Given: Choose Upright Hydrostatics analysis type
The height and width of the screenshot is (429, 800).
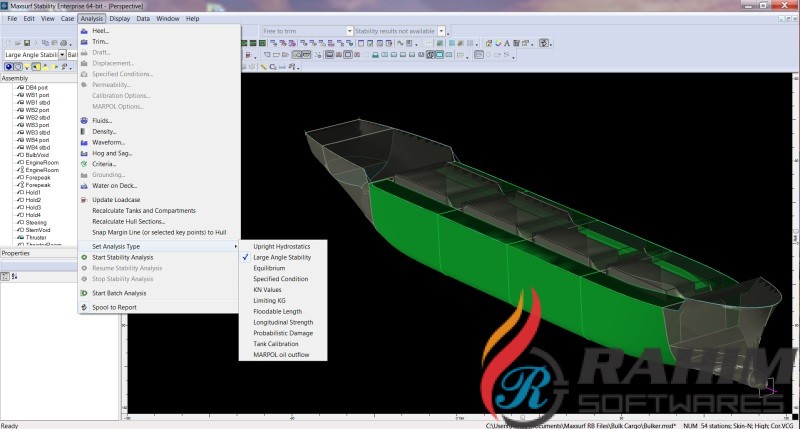Looking at the screenshot, I should [x=283, y=246].
